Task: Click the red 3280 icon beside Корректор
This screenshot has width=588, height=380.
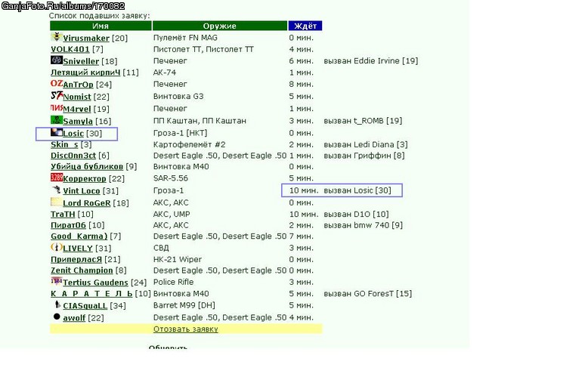Action: pyautogui.click(x=57, y=178)
